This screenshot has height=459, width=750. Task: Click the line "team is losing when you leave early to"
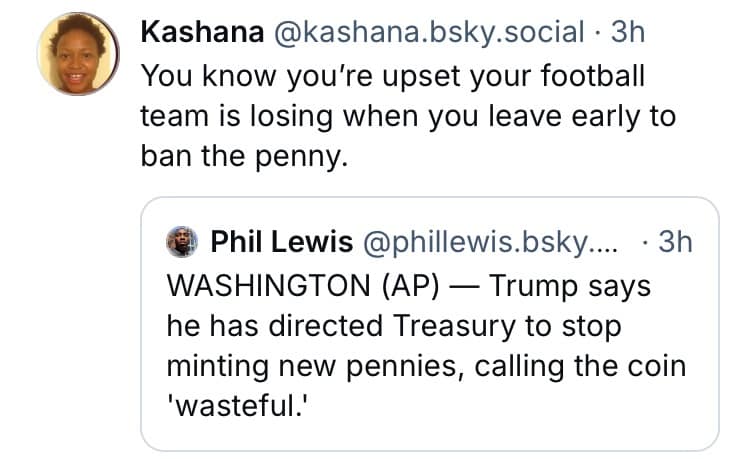click(408, 117)
